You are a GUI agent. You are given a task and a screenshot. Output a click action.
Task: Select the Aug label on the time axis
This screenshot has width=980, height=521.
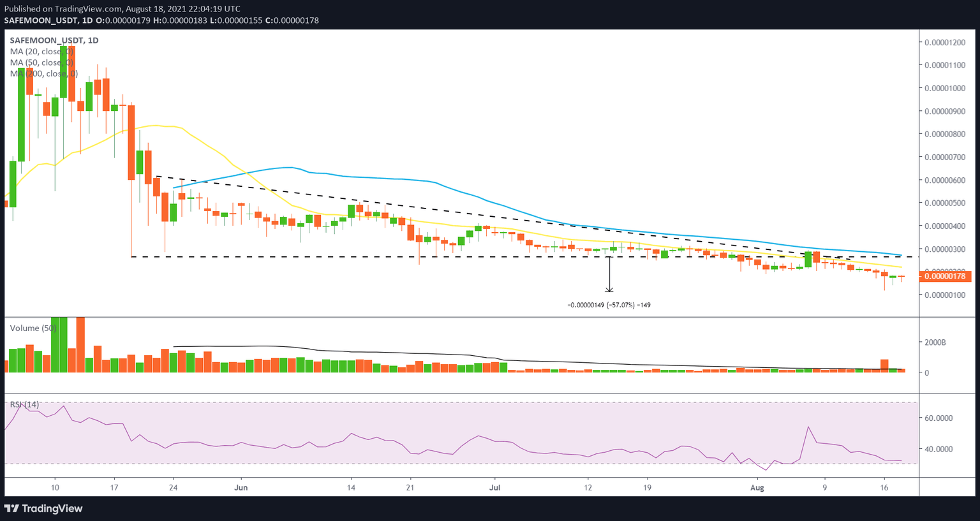click(757, 487)
